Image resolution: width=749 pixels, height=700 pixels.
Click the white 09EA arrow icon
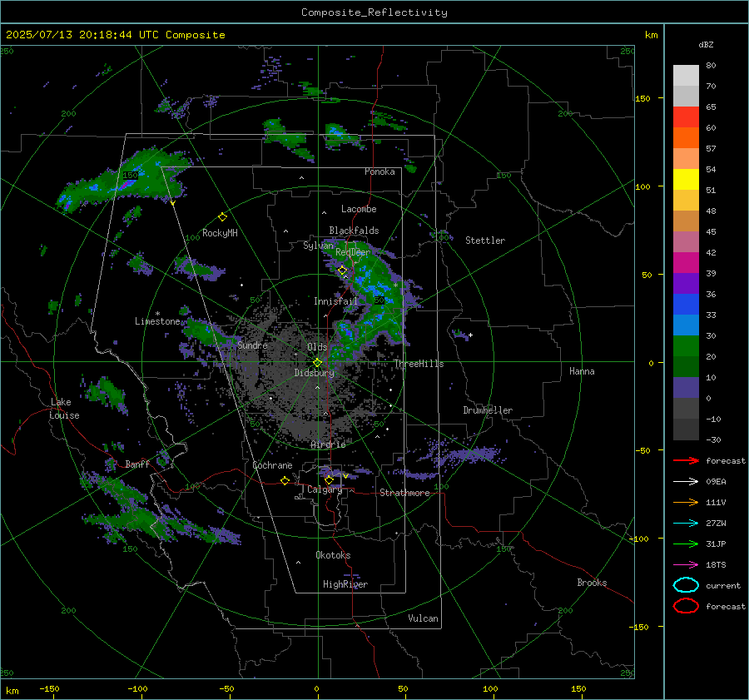pos(686,482)
